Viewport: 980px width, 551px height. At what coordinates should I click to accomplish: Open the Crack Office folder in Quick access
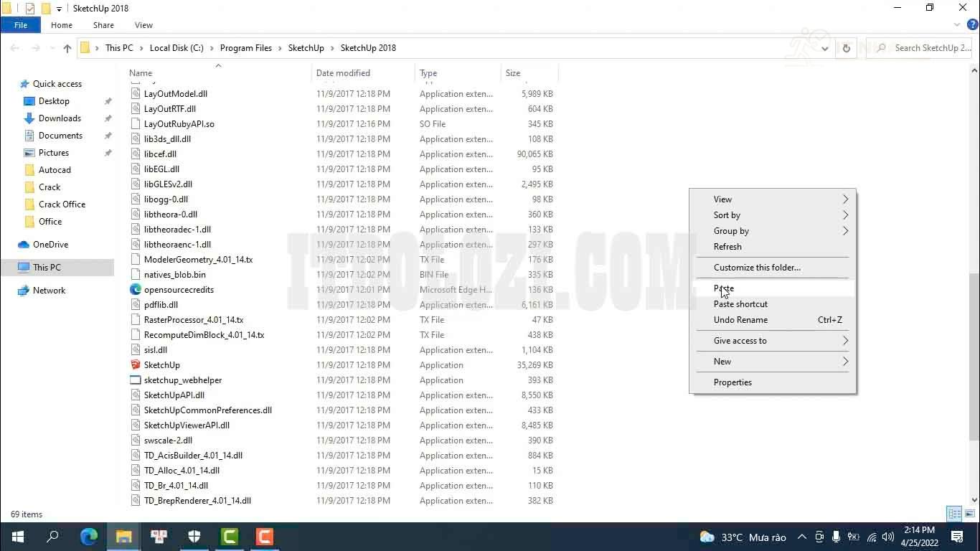click(62, 204)
